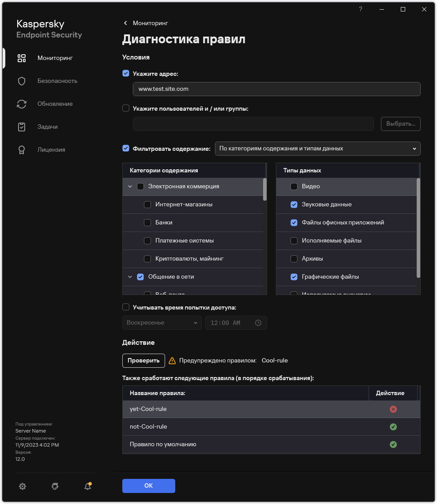The width and height of the screenshot is (437, 504).
Task: Enable the Видео data type checkbox
Action: [x=294, y=187]
